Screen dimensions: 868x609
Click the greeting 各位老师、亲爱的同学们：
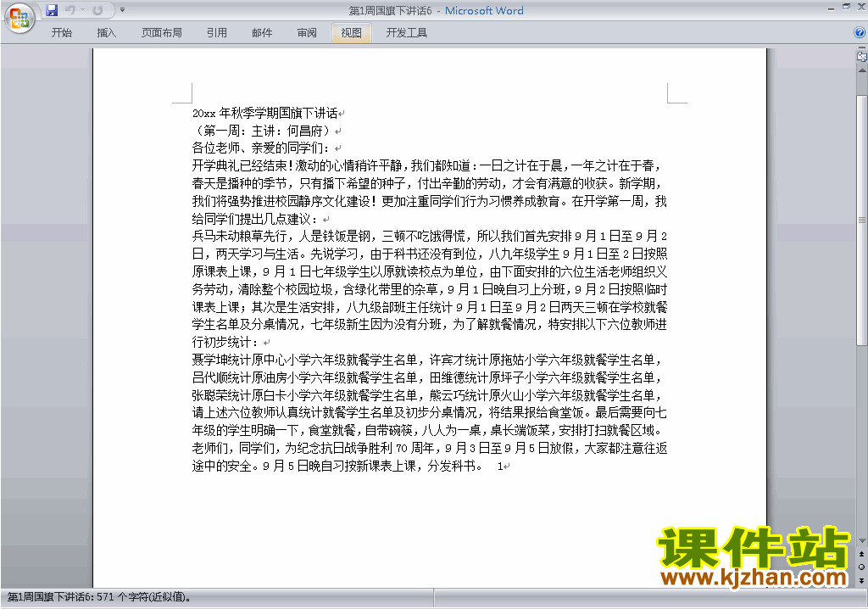click(262, 148)
